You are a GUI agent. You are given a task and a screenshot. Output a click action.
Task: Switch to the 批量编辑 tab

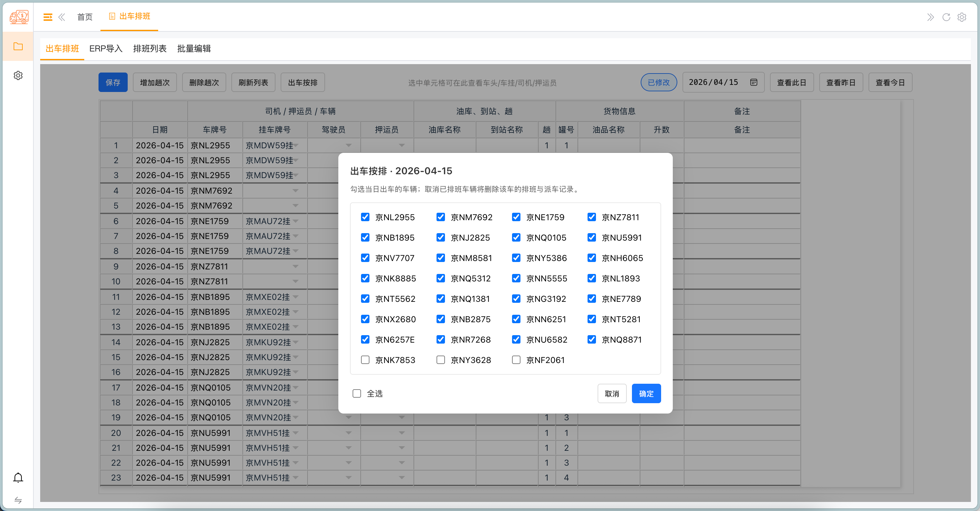coord(194,49)
